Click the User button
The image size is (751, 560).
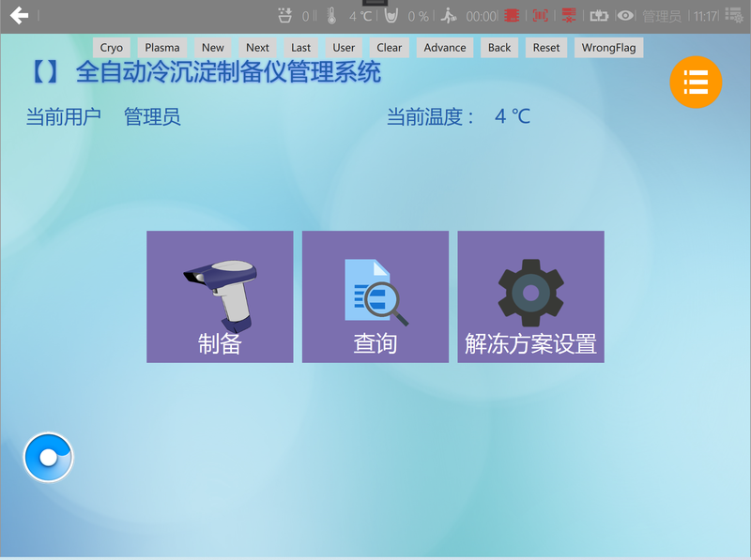click(344, 48)
